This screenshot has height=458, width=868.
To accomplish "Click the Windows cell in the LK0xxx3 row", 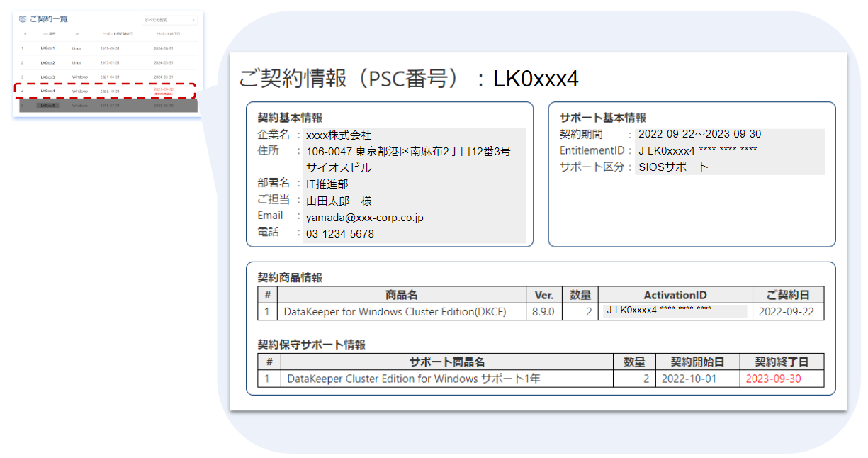I will click(x=79, y=77).
